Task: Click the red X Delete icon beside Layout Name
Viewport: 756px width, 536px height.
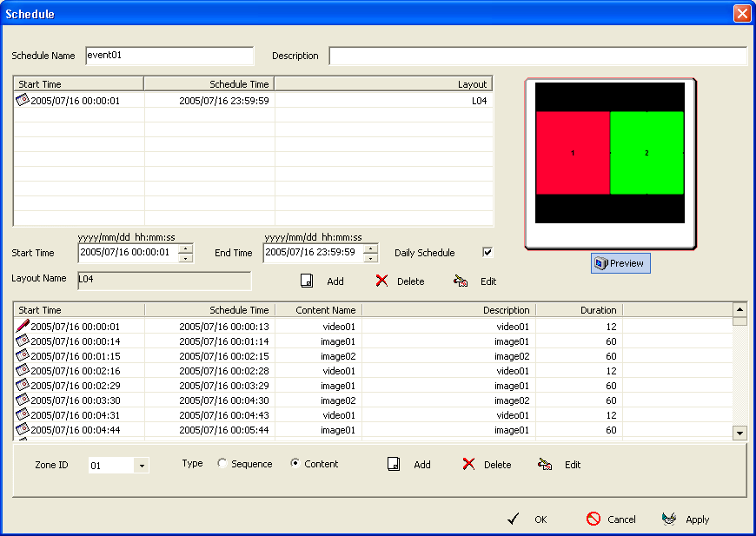Action: pyautogui.click(x=381, y=281)
